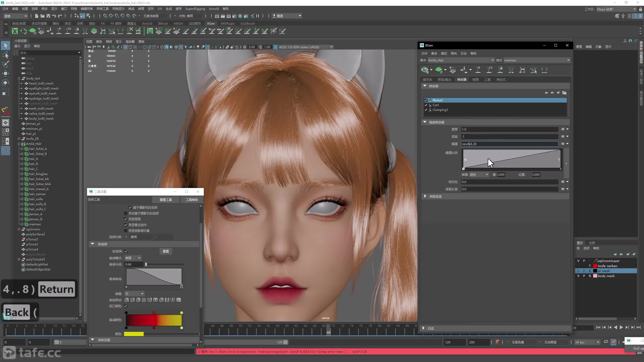Toggle the Noise1 modifier checkbox
Screen dimensions: 644x362
pos(426,100)
